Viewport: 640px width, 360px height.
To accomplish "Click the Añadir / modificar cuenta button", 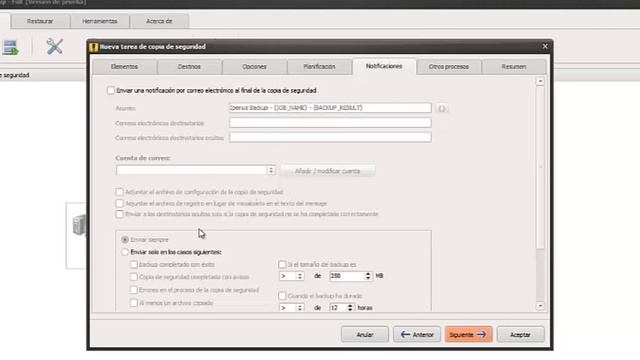I will (x=327, y=171).
